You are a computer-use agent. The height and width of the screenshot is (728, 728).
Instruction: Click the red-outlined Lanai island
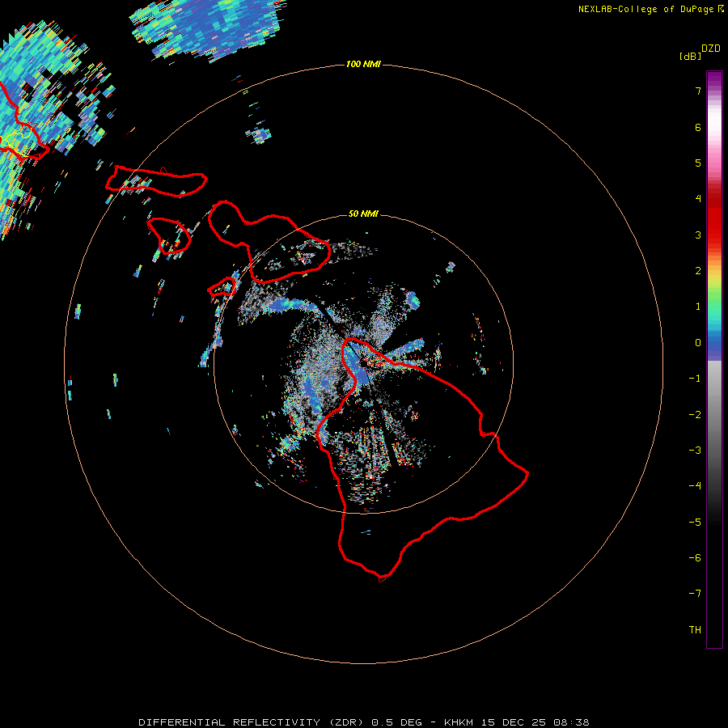point(169,235)
